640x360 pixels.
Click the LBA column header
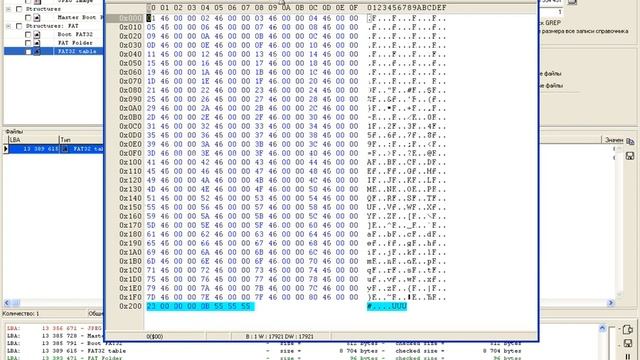pos(33,140)
